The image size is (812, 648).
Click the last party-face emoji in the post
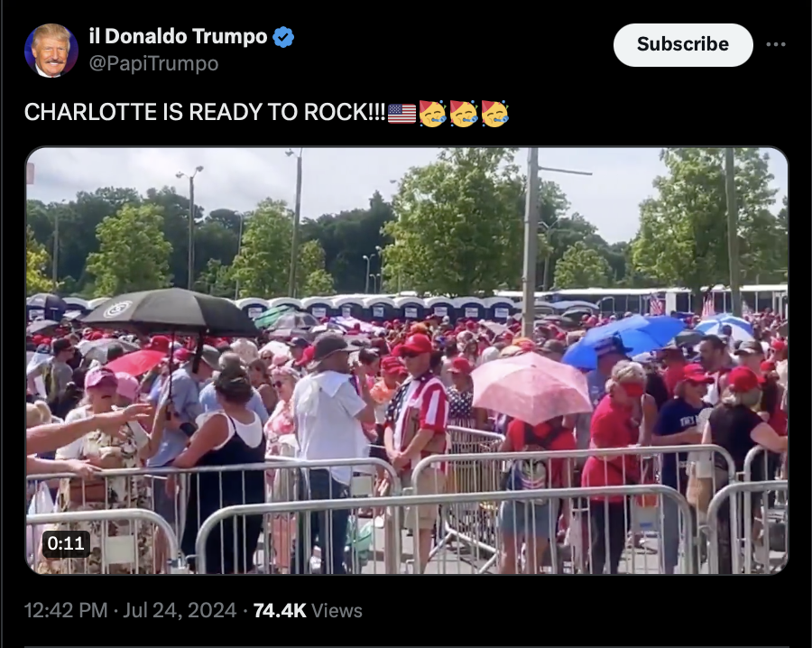[x=494, y=114]
